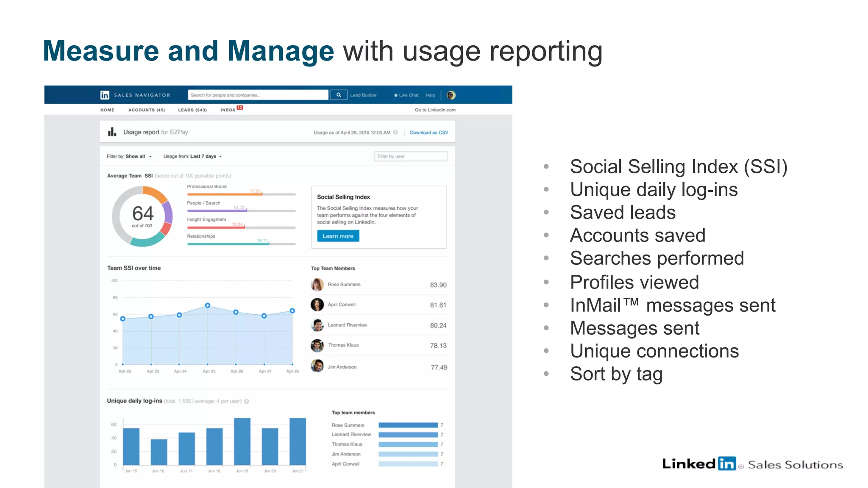The width and height of the screenshot is (868, 488).
Task: Click April Conwell's log-in bar
Action: pos(408,464)
